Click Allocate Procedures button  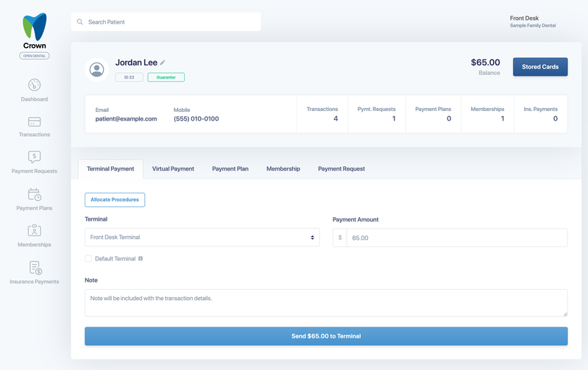pyautogui.click(x=115, y=200)
